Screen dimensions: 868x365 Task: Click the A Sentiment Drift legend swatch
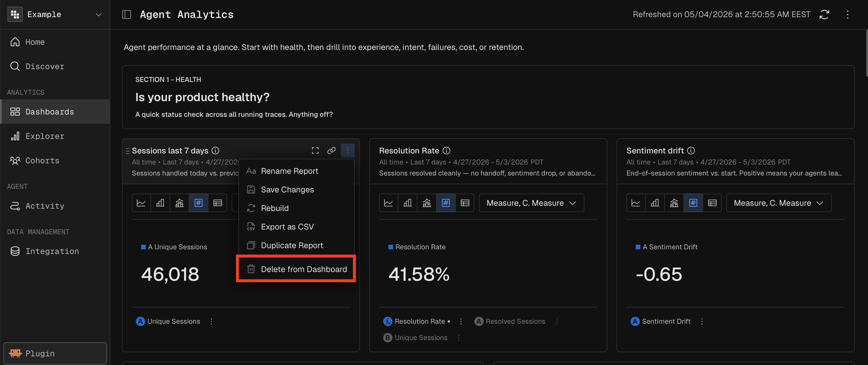(638, 247)
